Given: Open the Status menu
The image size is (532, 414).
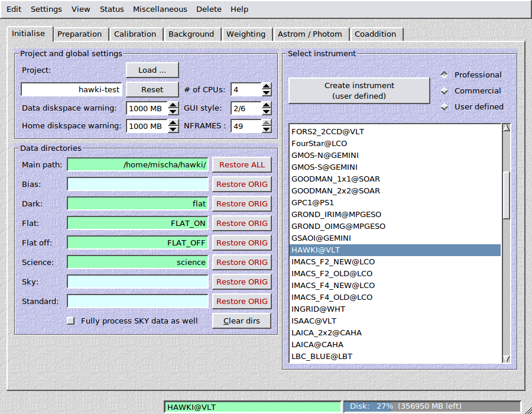Looking at the screenshot, I should pos(112,9).
